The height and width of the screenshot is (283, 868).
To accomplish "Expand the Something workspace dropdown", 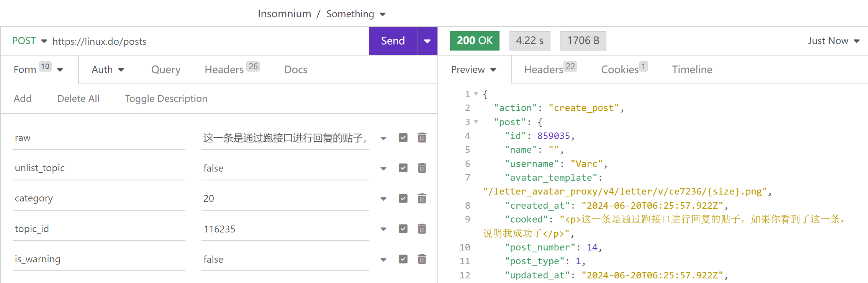I will pyautogui.click(x=356, y=14).
